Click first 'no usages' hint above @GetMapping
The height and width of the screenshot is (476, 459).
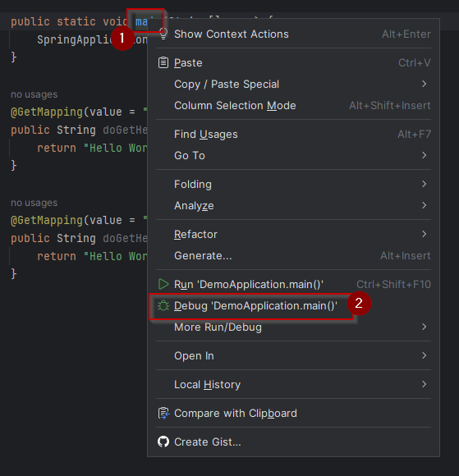tap(34, 94)
